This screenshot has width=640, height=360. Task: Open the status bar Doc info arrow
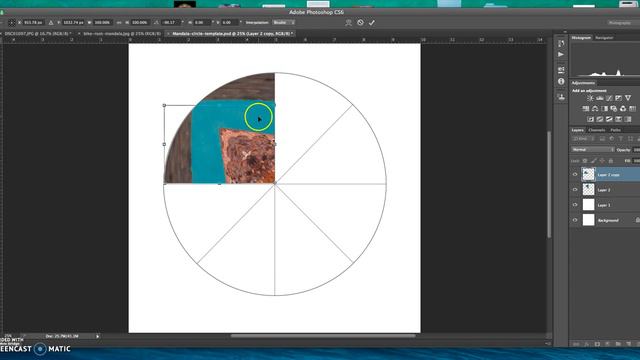tap(98, 336)
